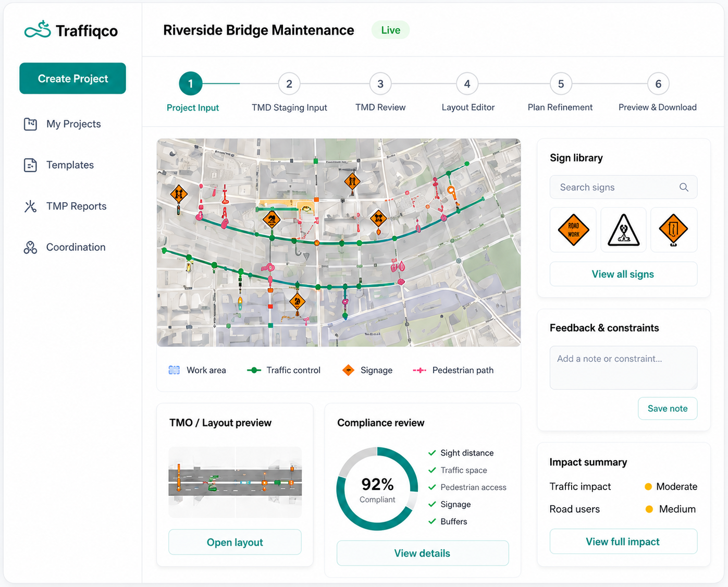Click the Traffic impact label

[580, 487]
